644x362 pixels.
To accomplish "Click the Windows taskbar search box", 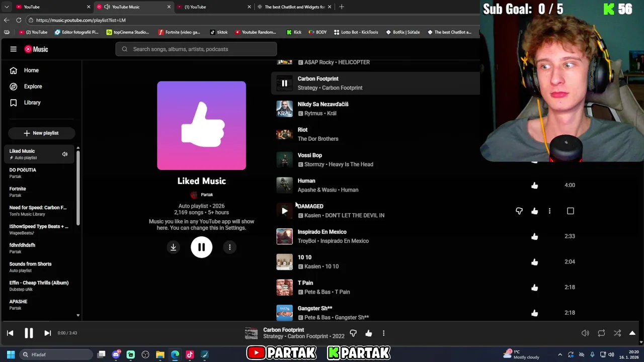I will [x=56, y=354].
